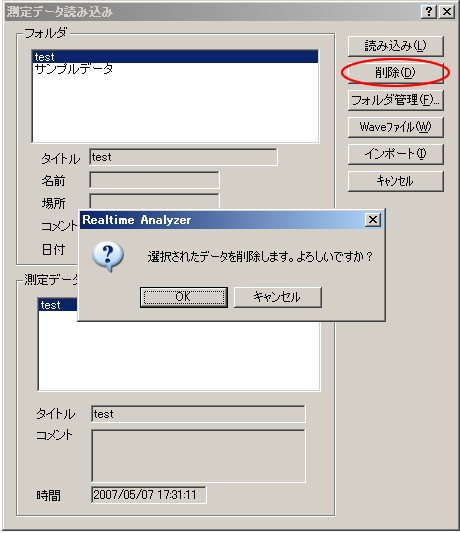Viewport: 460px width, 533px height.
Task: Click the 読み込み(L) load button
Action: point(395,46)
